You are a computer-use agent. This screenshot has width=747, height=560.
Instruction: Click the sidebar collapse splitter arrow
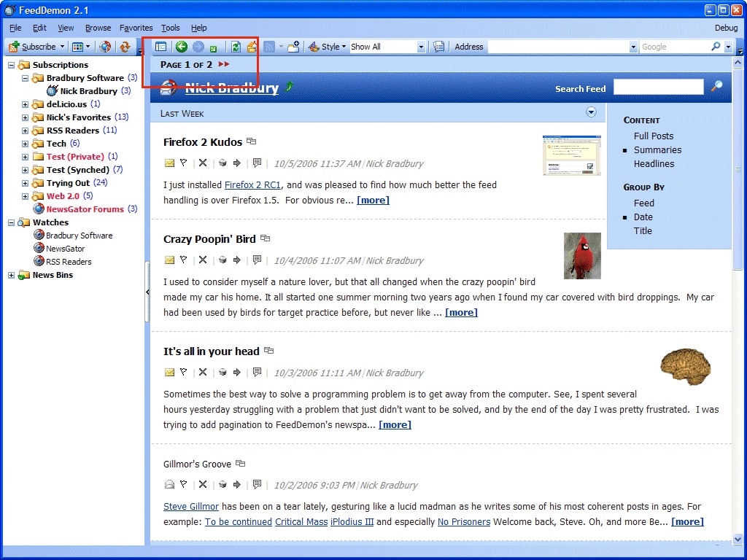pyautogui.click(x=147, y=292)
